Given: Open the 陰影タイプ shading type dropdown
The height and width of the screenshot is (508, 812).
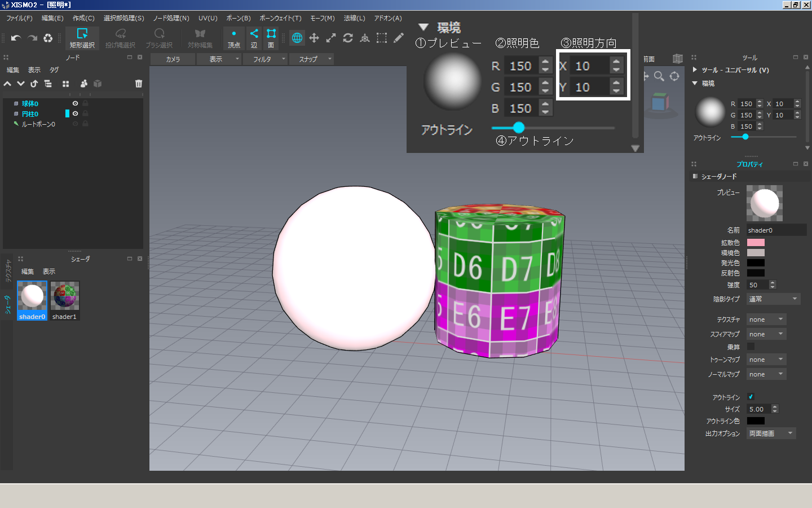Looking at the screenshot, I should point(773,299).
